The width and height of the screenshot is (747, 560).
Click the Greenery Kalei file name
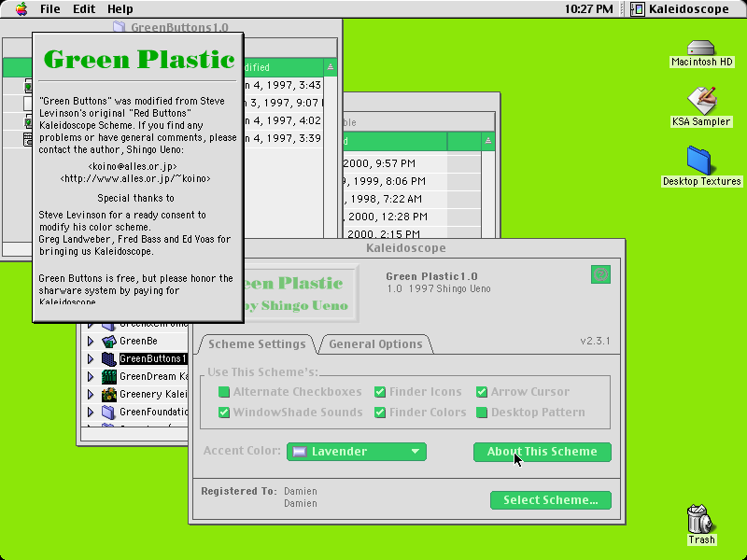point(153,394)
